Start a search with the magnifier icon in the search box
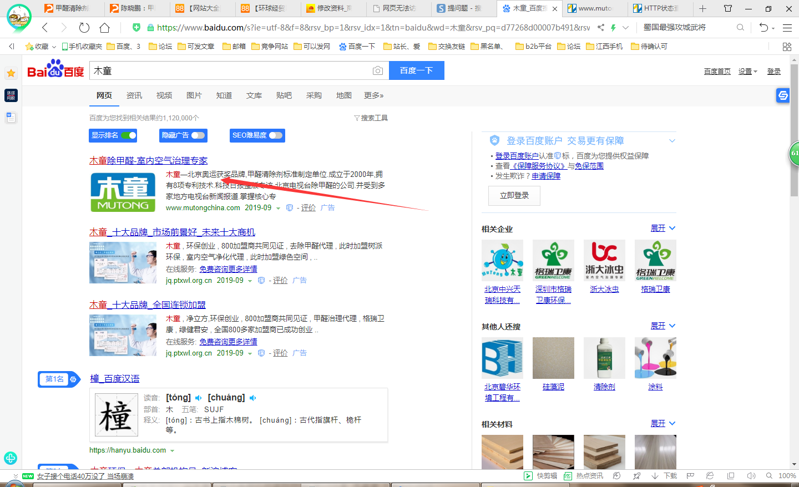 (x=740, y=28)
